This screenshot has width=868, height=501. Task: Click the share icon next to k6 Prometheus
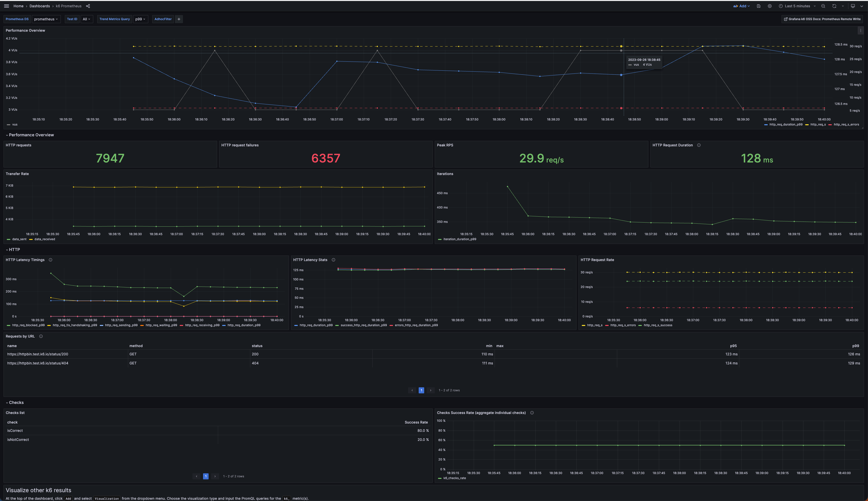pyautogui.click(x=88, y=6)
